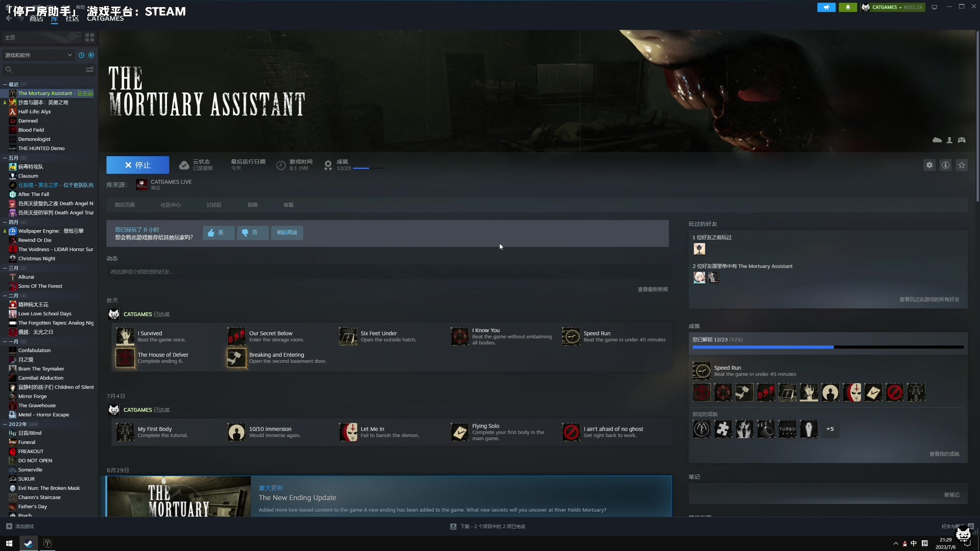Open the 客服 tab
The height and width of the screenshot is (551, 980).
(x=288, y=205)
